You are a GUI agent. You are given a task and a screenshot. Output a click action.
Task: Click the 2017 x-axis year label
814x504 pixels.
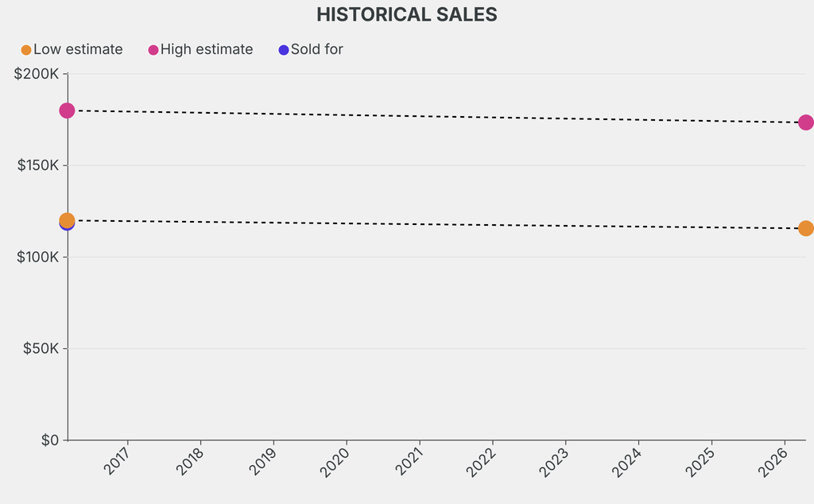tap(117, 461)
